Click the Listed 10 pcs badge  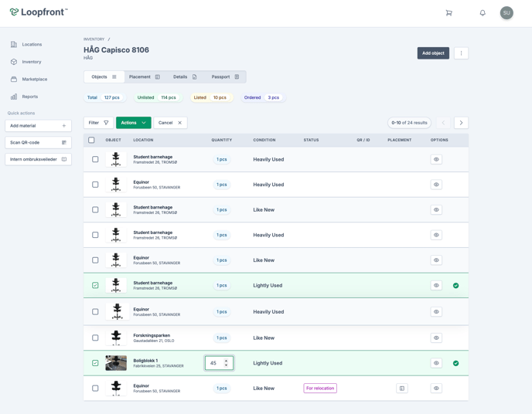point(211,97)
